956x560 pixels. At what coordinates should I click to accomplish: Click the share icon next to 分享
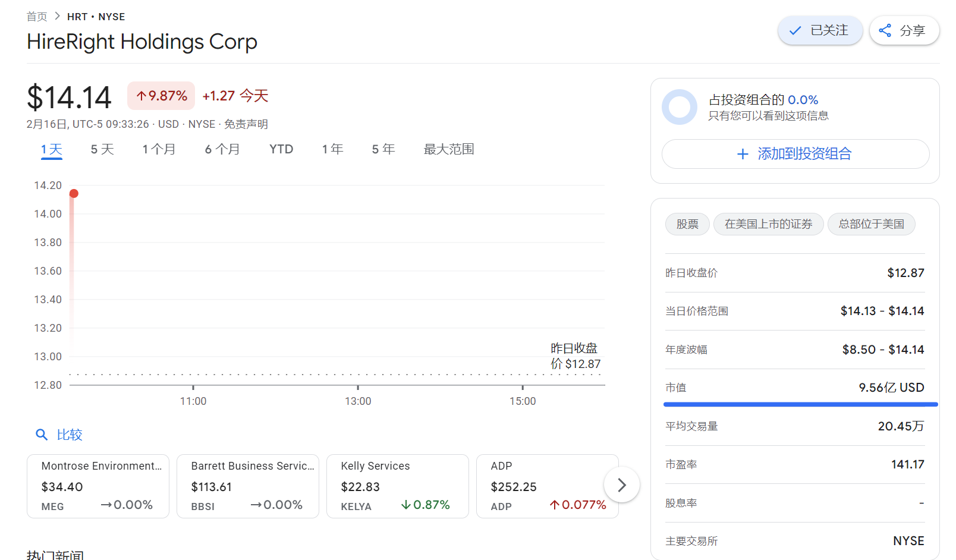[885, 30]
